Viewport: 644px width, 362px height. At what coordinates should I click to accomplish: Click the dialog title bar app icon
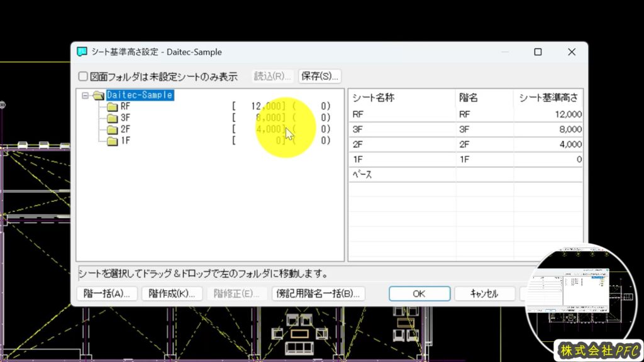click(x=82, y=52)
